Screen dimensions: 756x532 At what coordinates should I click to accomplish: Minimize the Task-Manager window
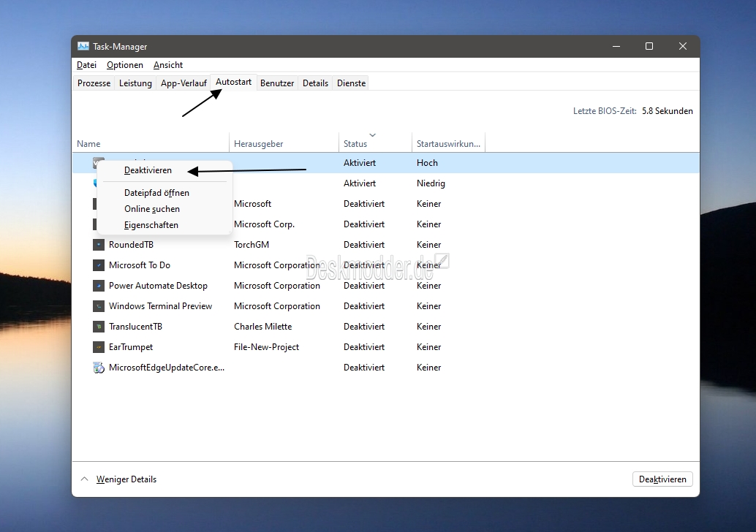tap(616, 46)
